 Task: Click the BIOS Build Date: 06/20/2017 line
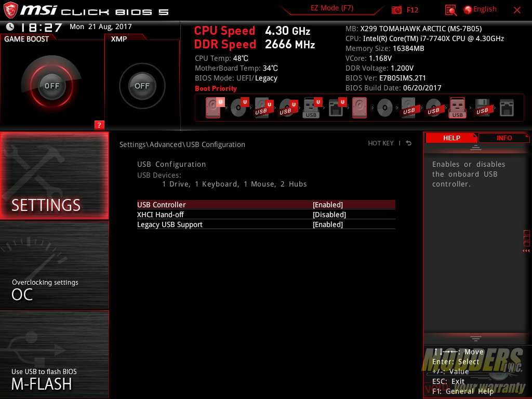point(393,87)
